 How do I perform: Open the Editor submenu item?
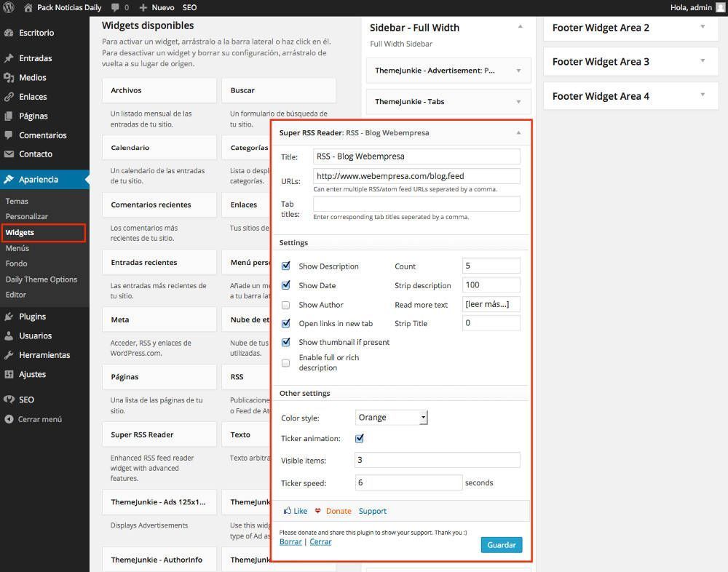click(16, 295)
